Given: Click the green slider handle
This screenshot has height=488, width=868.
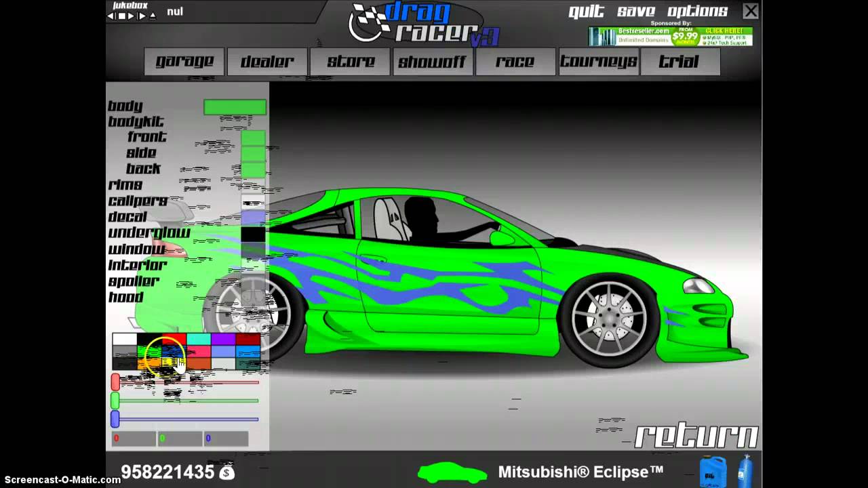Looking at the screenshot, I should 115,401.
